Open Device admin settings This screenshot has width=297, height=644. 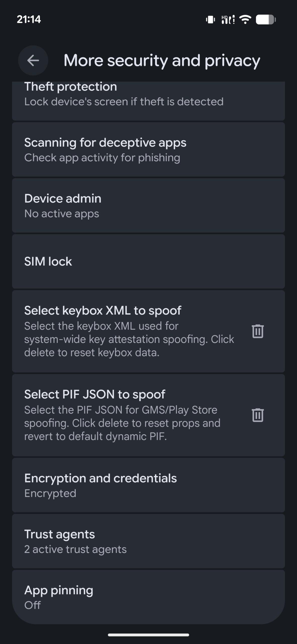click(148, 206)
